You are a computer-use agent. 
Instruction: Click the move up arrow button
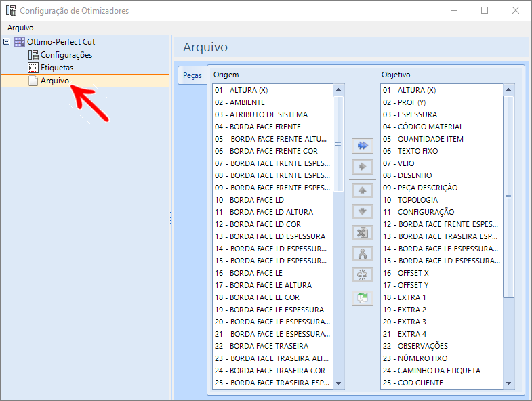[x=363, y=190]
